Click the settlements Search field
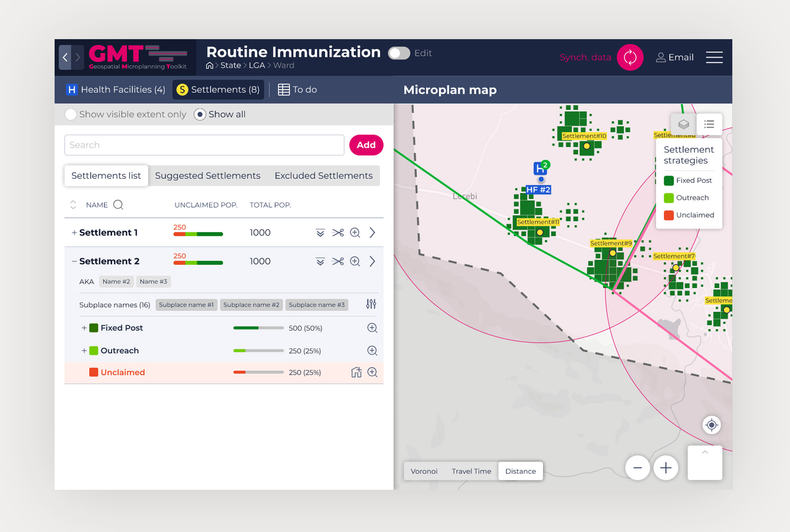This screenshot has height=532, width=790. tap(204, 145)
